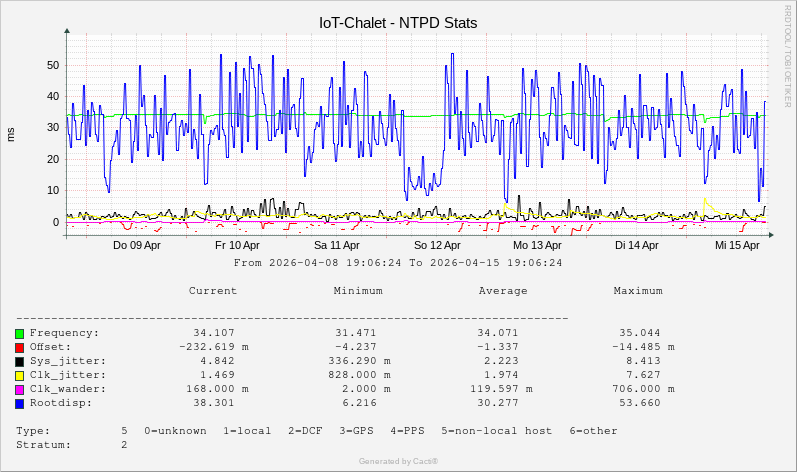Click the Stratum label in the legend
This screenshot has height=472, width=797.
[43, 445]
